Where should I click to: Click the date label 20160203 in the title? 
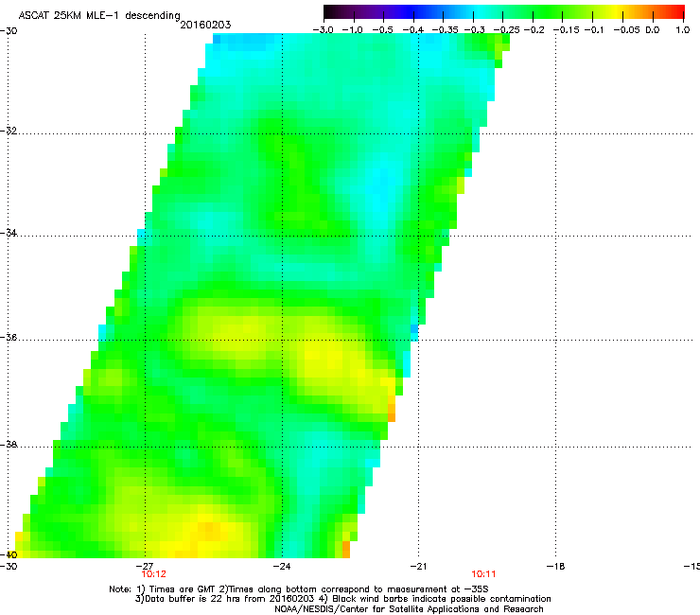point(205,25)
